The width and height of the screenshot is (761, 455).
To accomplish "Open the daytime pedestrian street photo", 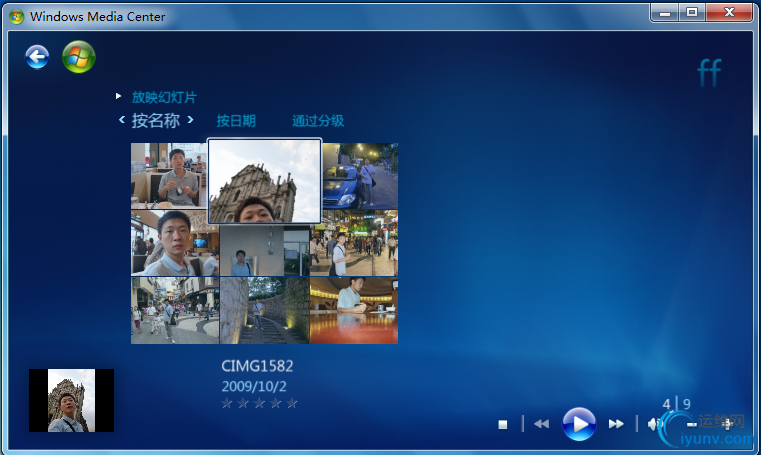I will pos(175,310).
